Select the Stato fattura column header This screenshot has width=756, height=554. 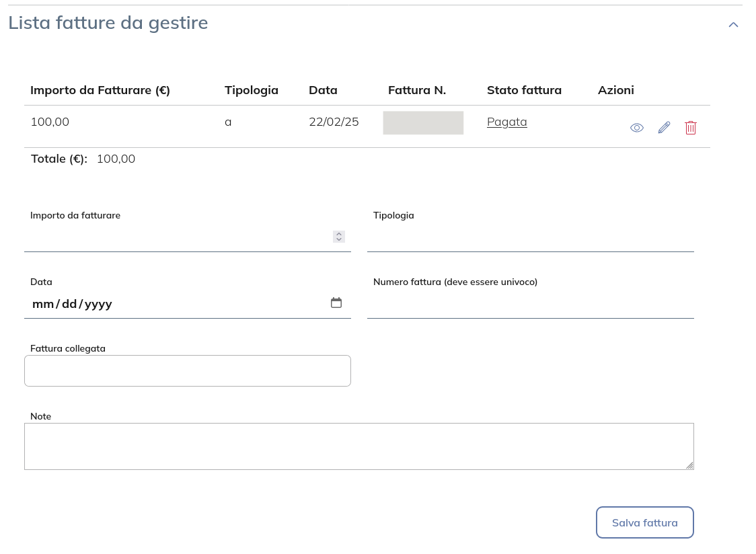524,89
